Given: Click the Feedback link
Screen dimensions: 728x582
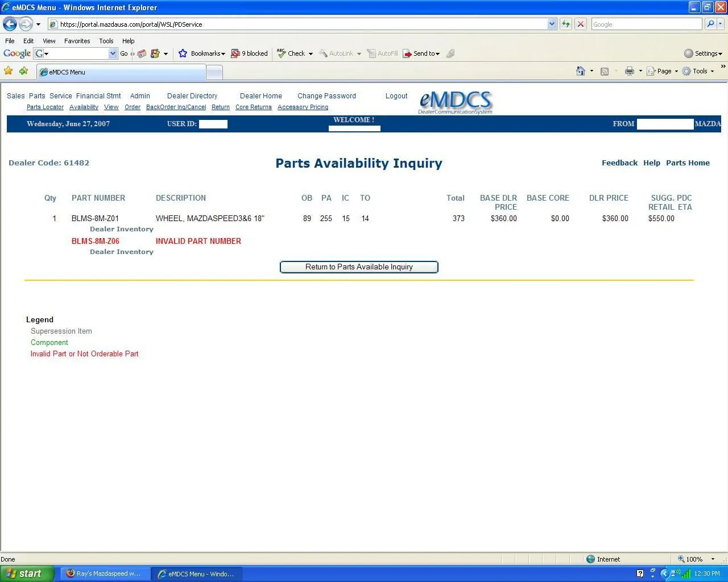Looking at the screenshot, I should (619, 163).
